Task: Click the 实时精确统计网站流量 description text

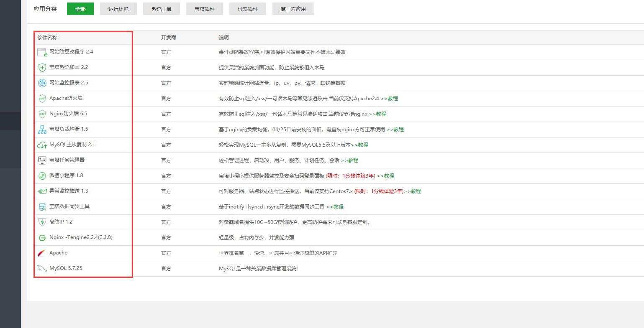Action: (282, 83)
